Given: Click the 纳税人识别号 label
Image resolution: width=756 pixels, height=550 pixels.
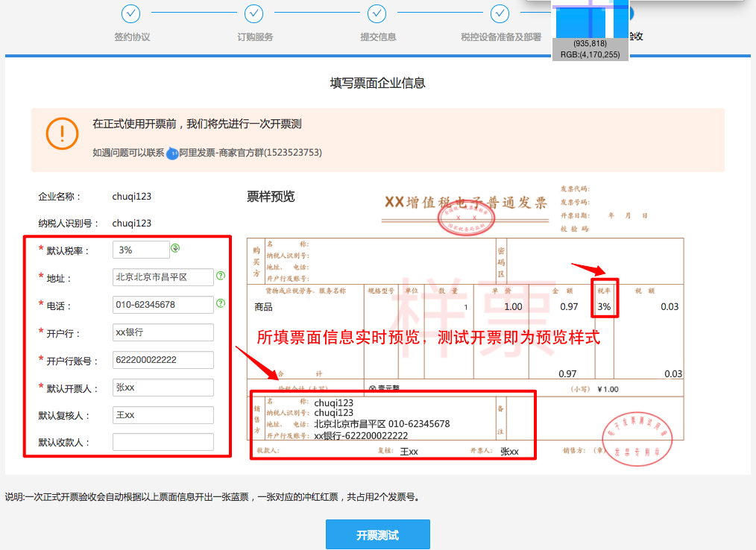Looking at the screenshot, I should point(69,223).
